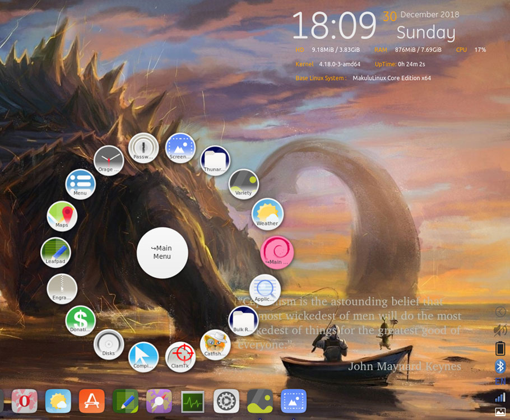Launch the Screenshot pie item

click(180, 148)
